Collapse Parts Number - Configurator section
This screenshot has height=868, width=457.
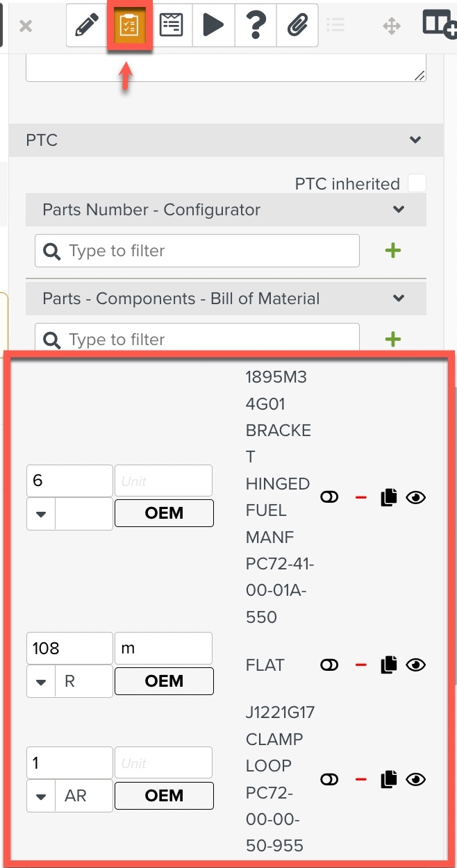point(399,210)
